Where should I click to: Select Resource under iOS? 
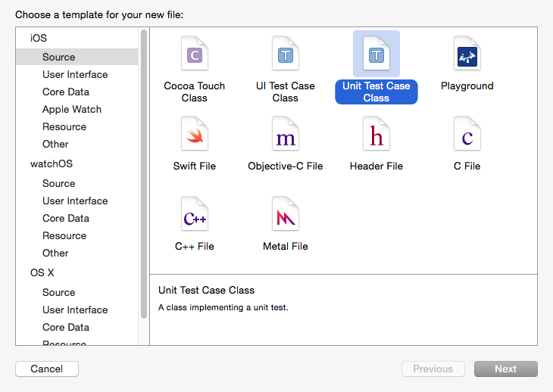[64, 127]
